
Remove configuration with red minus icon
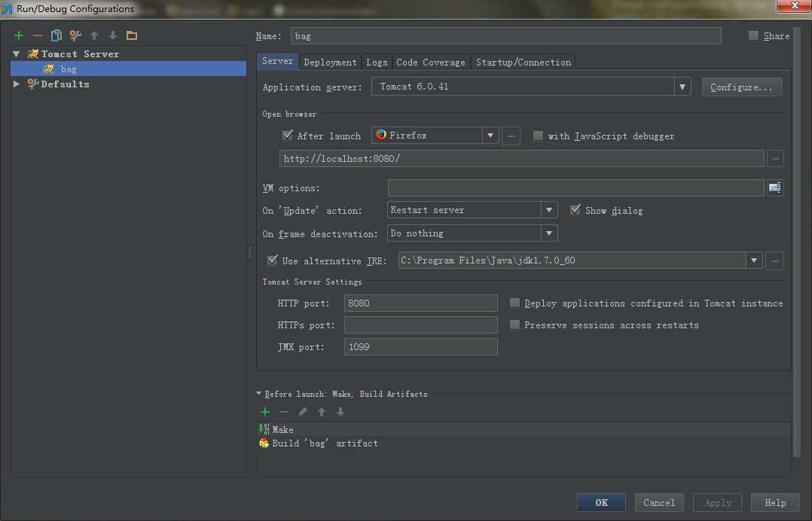click(x=38, y=35)
